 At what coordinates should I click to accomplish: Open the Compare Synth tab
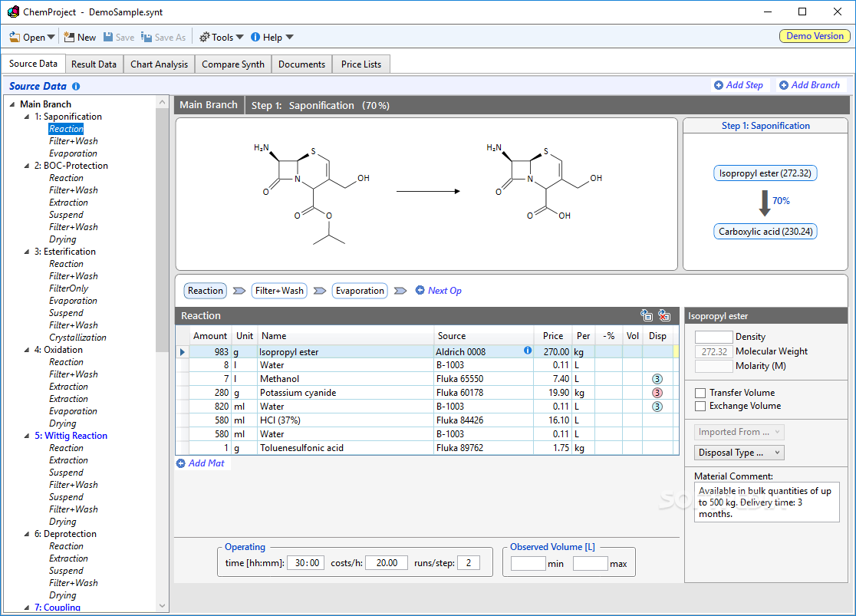(x=233, y=64)
